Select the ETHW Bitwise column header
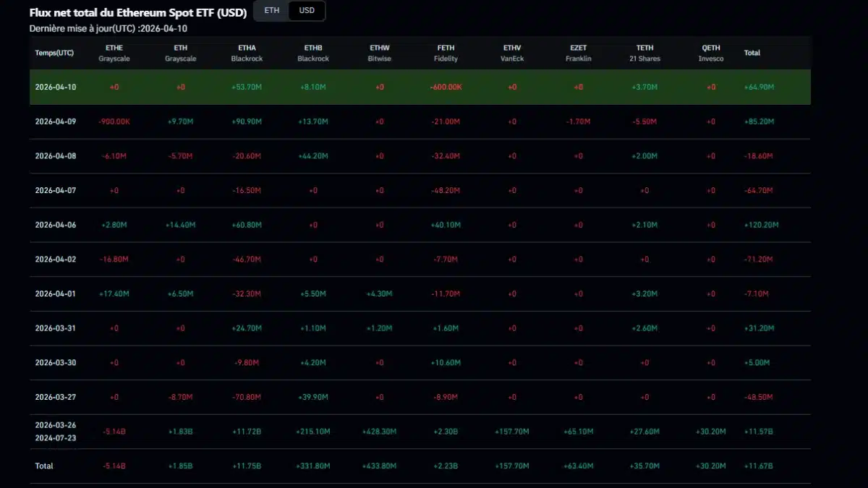868x488 pixels. pyautogui.click(x=379, y=53)
